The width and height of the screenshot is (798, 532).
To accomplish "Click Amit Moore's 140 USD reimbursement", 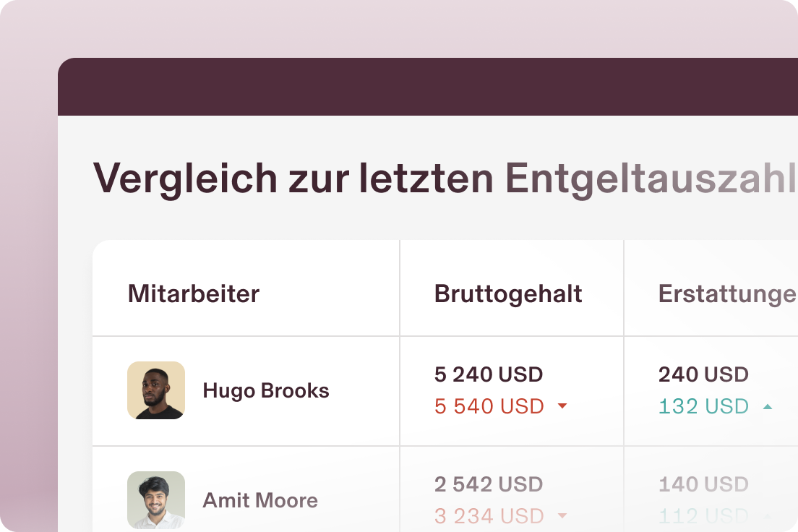I will click(703, 484).
